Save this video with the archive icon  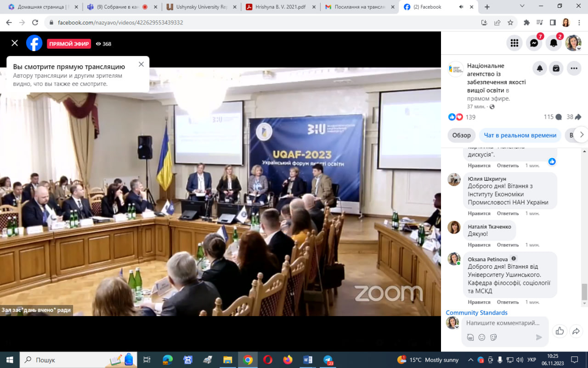556,69
